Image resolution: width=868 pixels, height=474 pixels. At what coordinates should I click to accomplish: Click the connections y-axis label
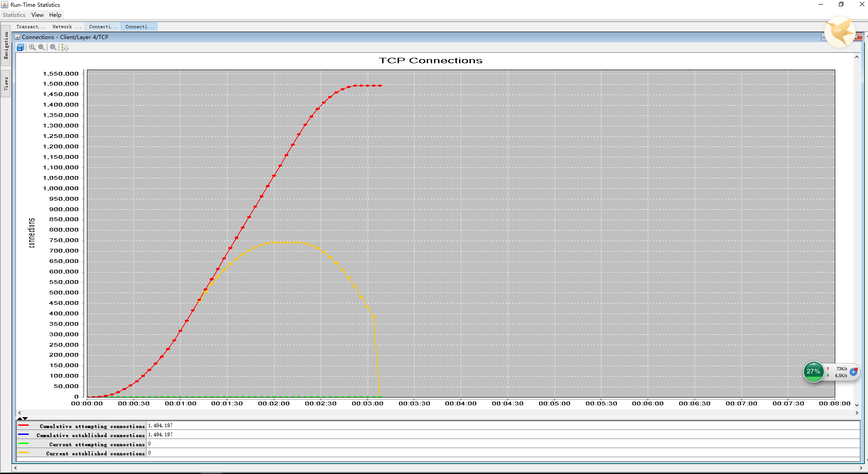(x=32, y=233)
